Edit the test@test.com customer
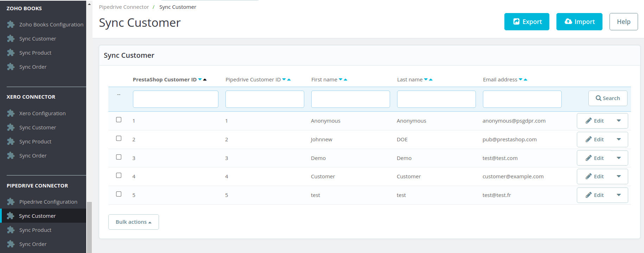This screenshot has width=644, height=253. click(594, 158)
